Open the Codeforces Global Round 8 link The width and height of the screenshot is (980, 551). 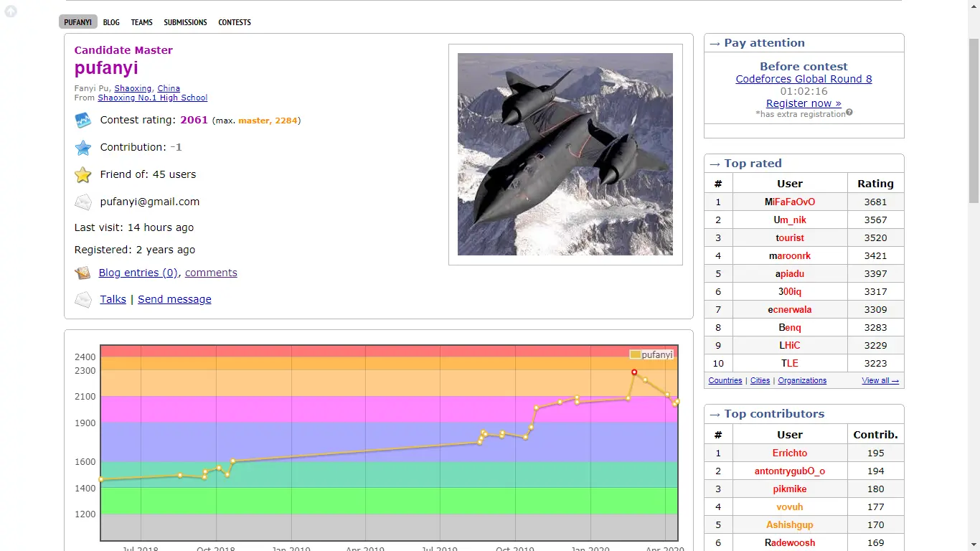click(x=804, y=79)
